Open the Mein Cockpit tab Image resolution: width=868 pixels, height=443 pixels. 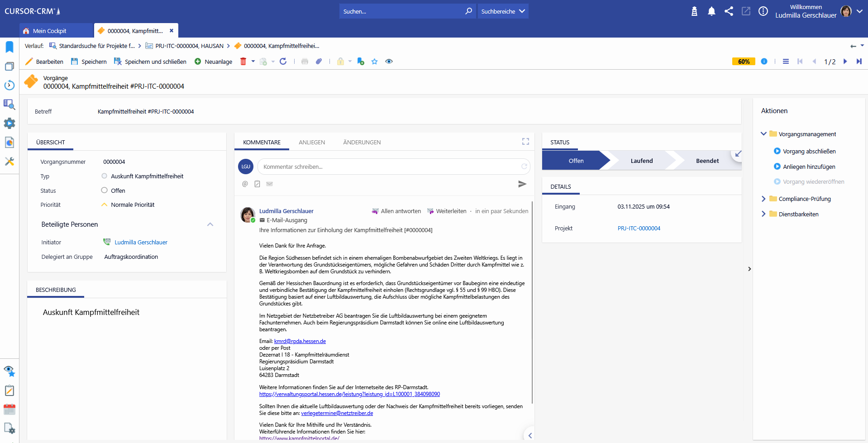pos(49,31)
